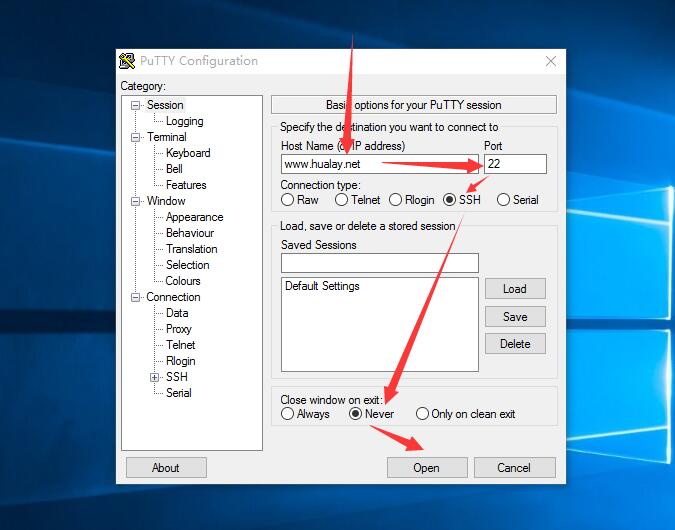Collapse the Window tree node
675x530 pixels.
coord(136,201)
